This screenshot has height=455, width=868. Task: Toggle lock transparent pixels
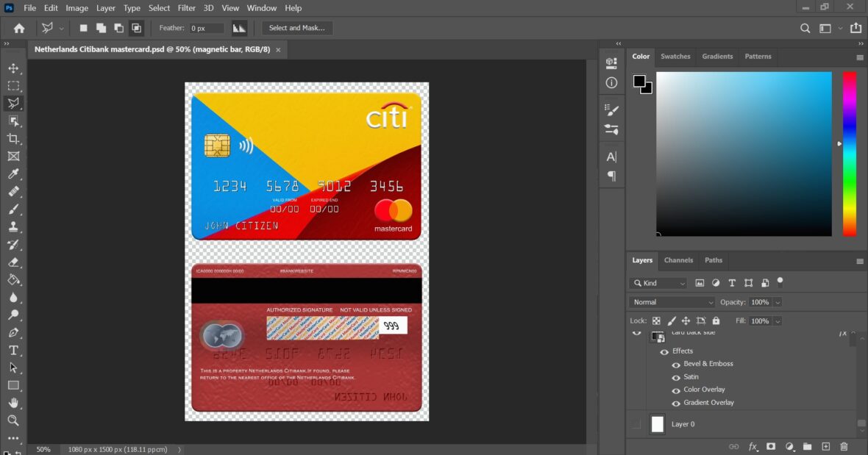click(656, 320)
